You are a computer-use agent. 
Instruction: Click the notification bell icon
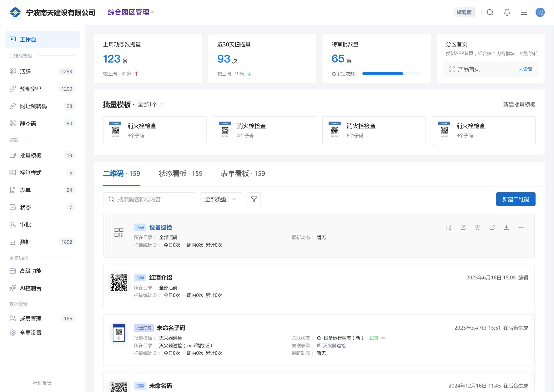tap(507, 12)
